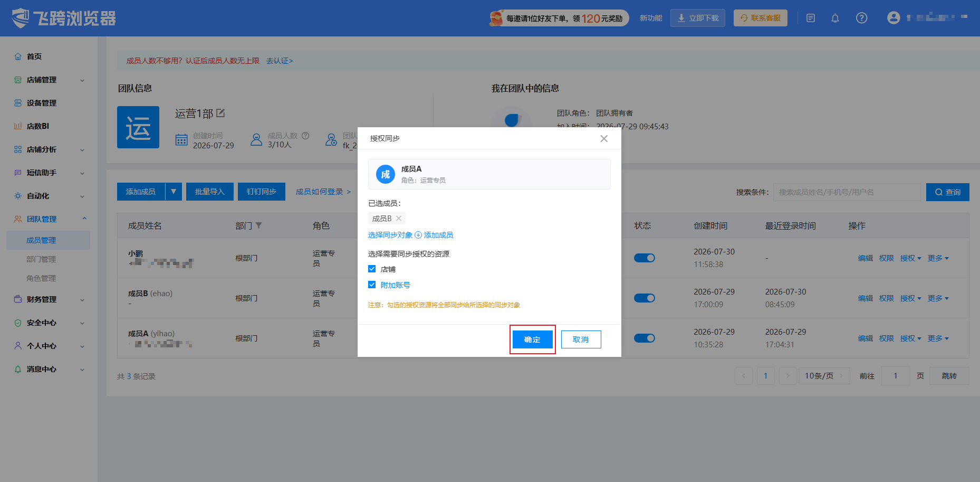Screen dimensions: 980x482
Task: Edit team name 运营1部 pencil icon
Action: (x=220, y=113)
